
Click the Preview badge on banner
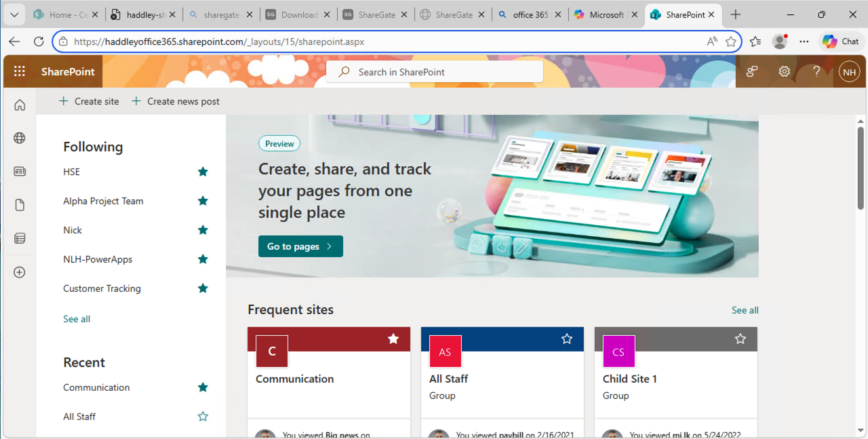(279, 143)
